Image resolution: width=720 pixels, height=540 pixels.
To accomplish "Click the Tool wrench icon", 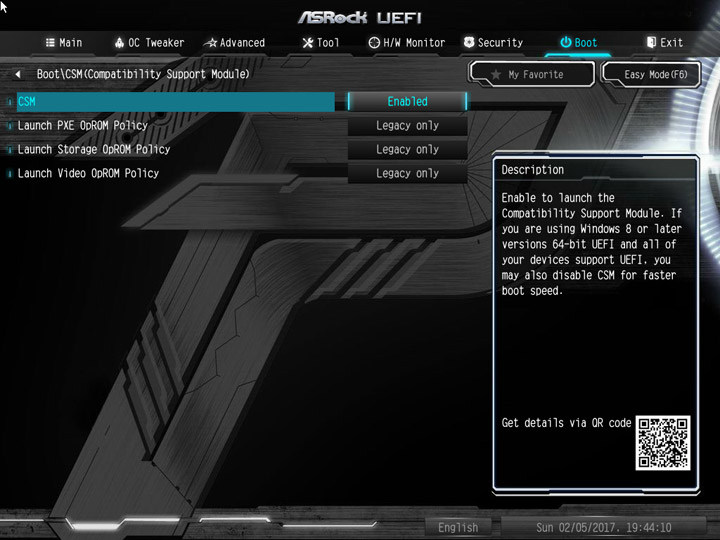I will pyautogui.click(x=308, y=43).
